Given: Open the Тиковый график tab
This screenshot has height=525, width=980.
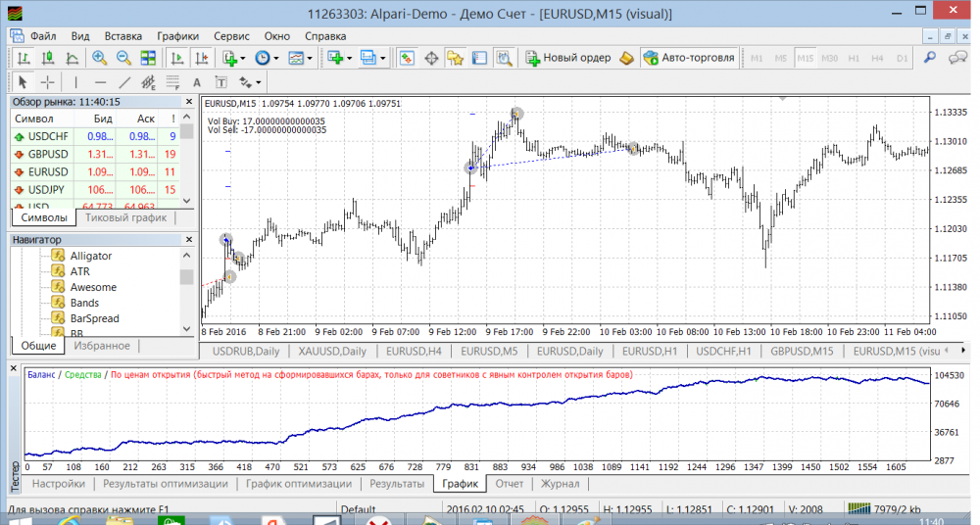Looking at the screenshot, I should tap(125, 218).
